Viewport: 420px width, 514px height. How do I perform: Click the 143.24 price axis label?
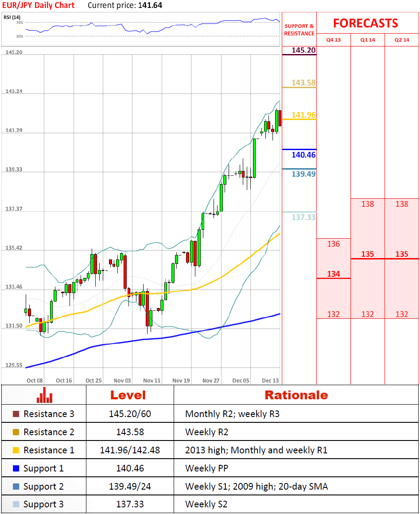[x=14, y=91]
